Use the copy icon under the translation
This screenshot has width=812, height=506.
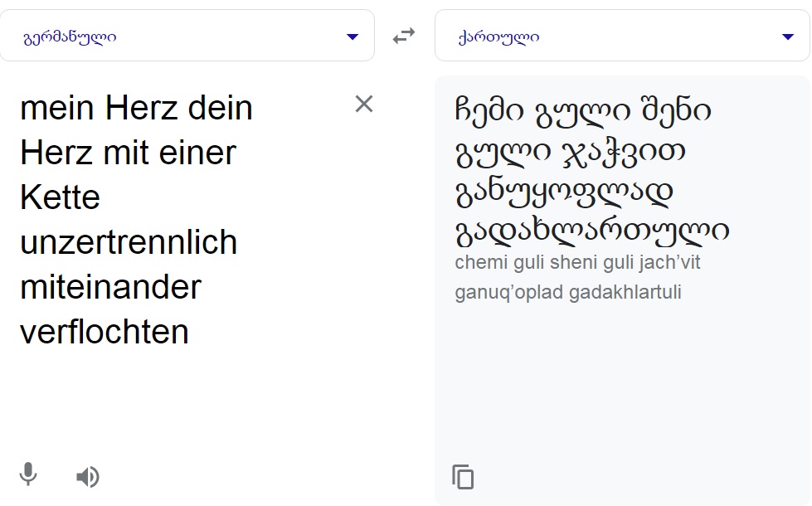[x=463, y=476]
